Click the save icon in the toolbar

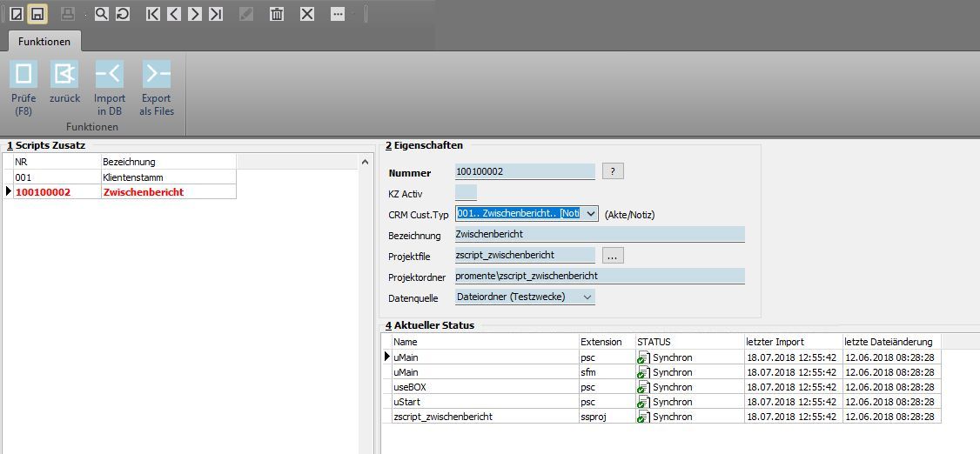(x=37, y=14)
